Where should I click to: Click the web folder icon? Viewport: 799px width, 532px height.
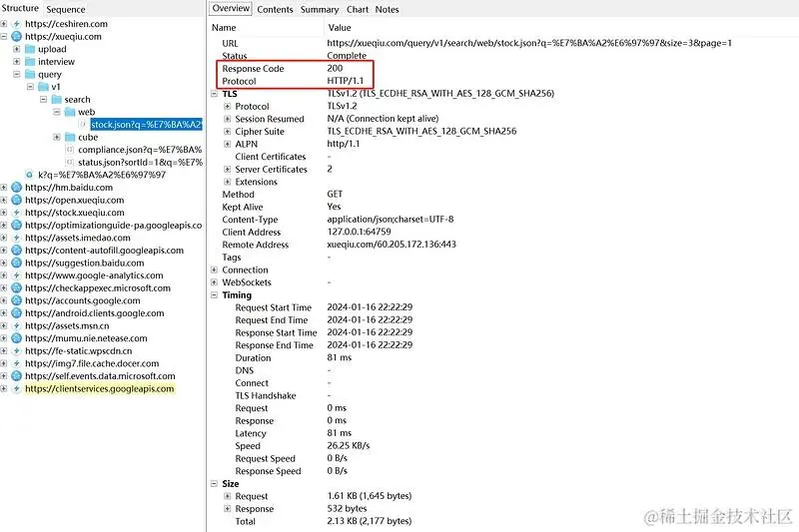[x=70, y=112]
